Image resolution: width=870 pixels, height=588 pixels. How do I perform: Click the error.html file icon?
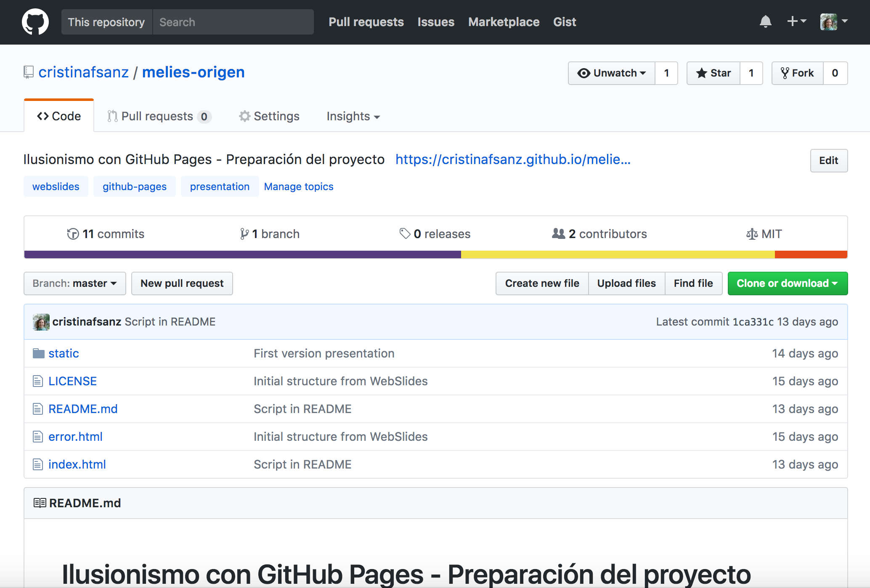(x=38, y=437)
